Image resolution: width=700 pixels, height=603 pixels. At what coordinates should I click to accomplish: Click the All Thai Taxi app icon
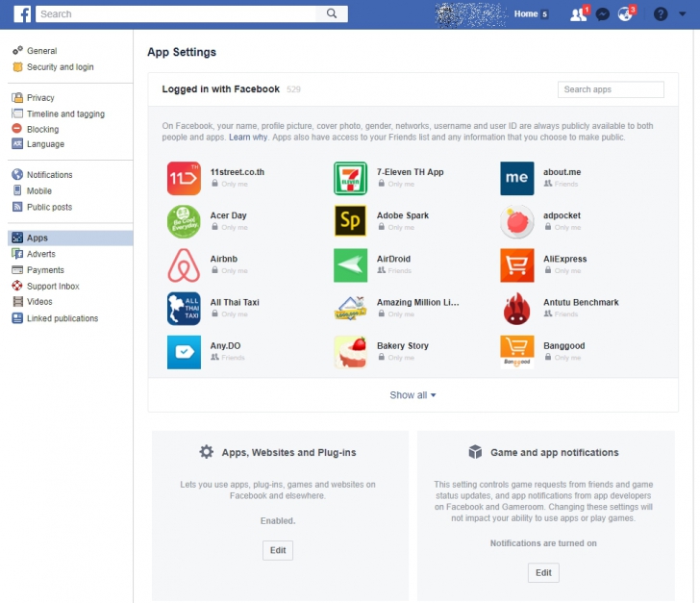(184, 309)
